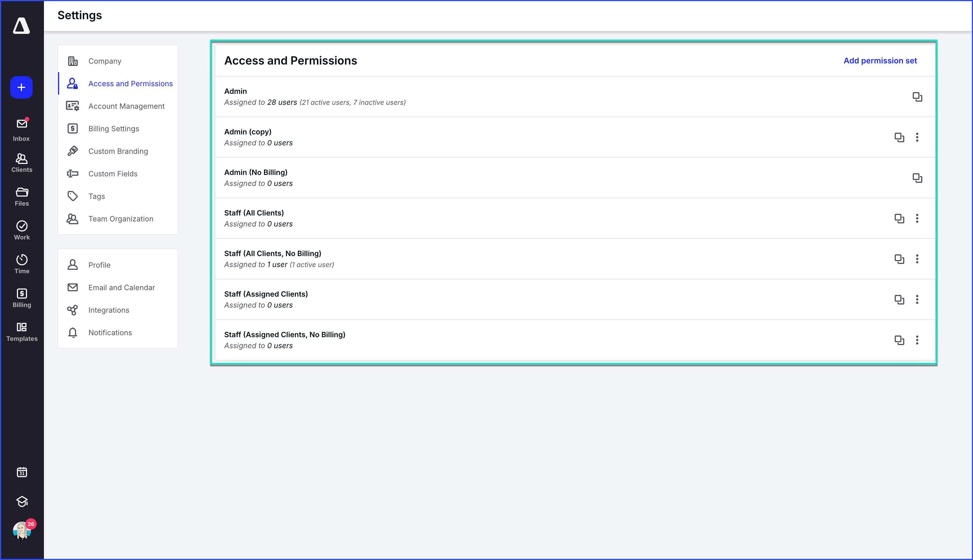Click the Add permission set link

click(880, 60)
